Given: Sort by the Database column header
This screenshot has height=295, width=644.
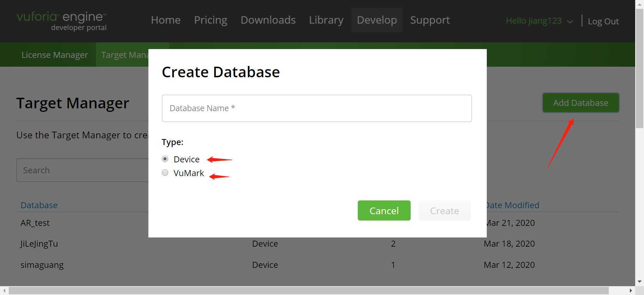Looking at the screenshot, I should 39,205.
